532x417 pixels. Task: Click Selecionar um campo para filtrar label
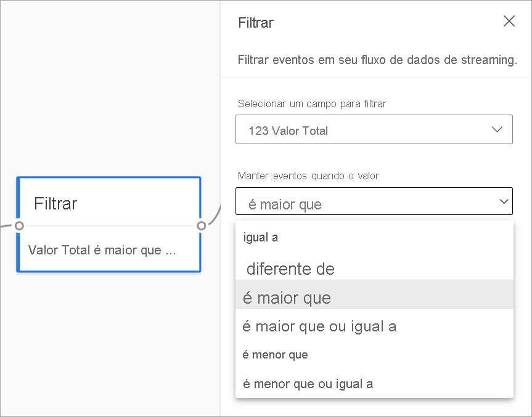pyautogui.click(x=311, y=103)
